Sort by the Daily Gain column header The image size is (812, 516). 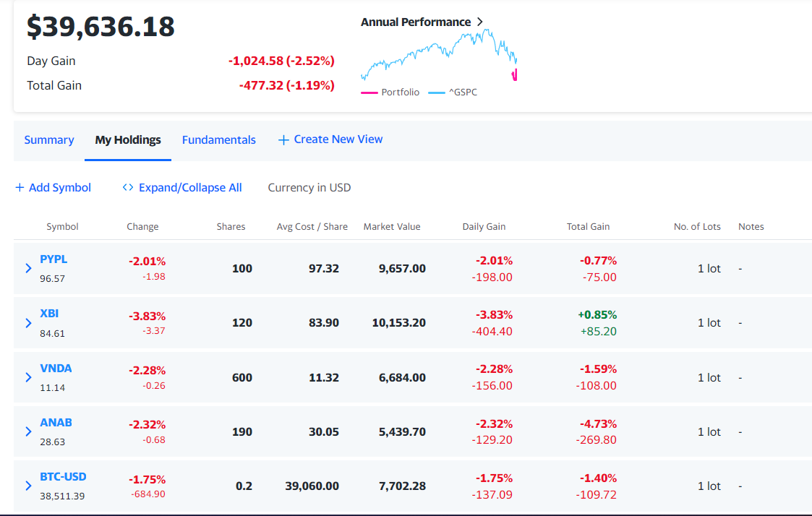pyautogui.click(x=484, y=227)
